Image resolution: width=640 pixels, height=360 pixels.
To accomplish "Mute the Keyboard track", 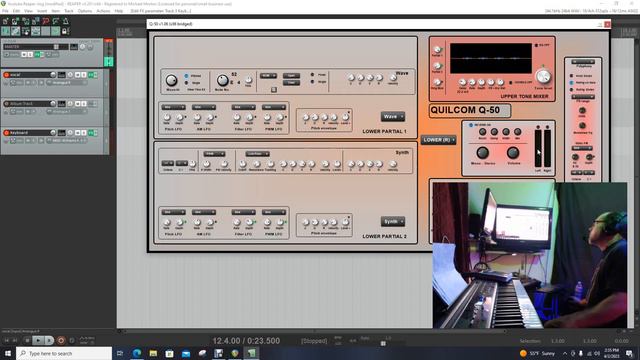I will 78,133.
